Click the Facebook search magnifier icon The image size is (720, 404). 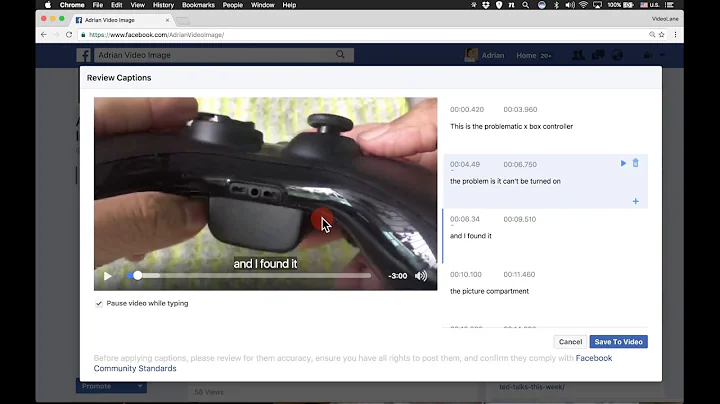(x=340, y=55)
